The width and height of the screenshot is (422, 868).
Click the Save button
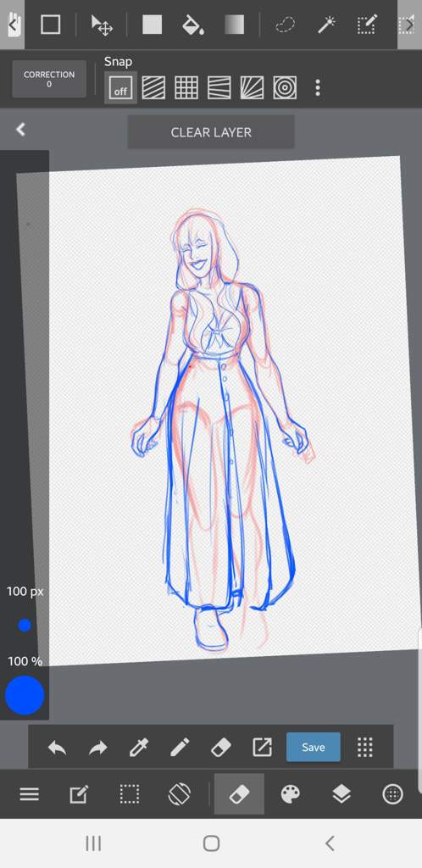click(313, 747)
